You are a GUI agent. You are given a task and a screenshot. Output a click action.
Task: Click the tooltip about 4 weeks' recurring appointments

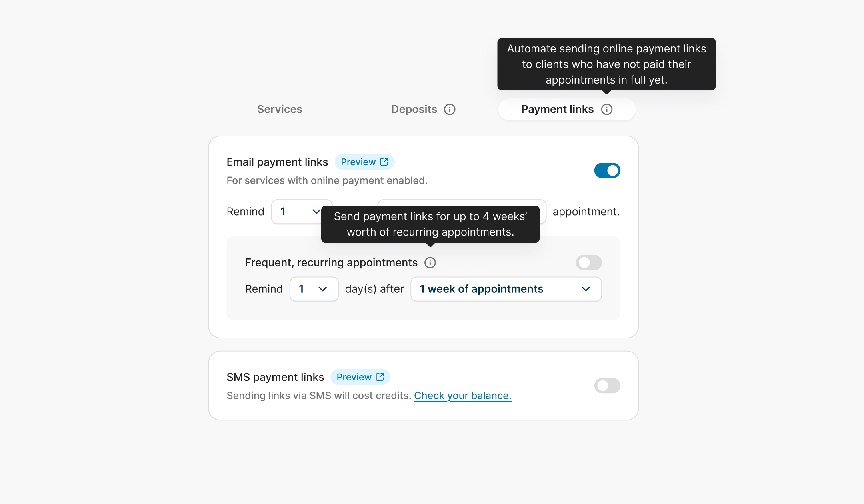[x=430, y=224]
